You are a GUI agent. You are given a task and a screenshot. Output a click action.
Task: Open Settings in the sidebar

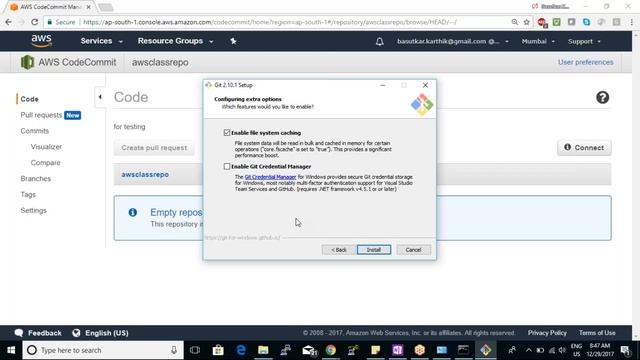click(x=33, y=211)
